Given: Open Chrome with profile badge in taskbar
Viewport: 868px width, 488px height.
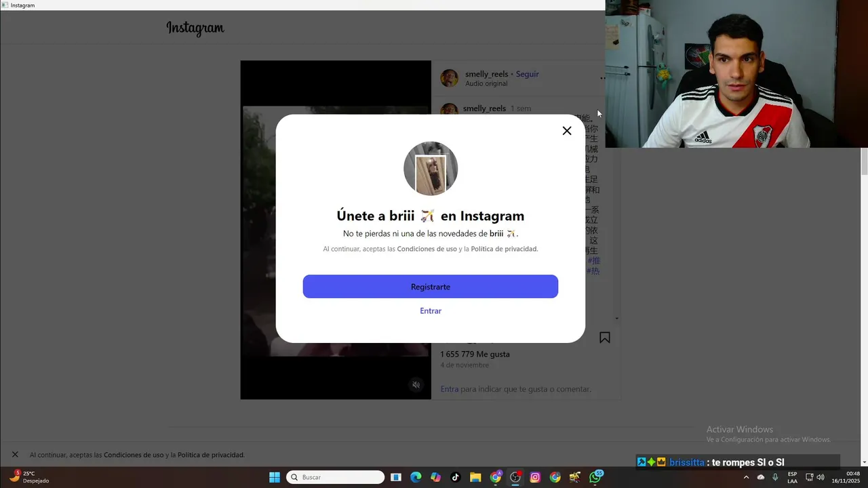Looking at the screenshot, I should pos(496,477).
